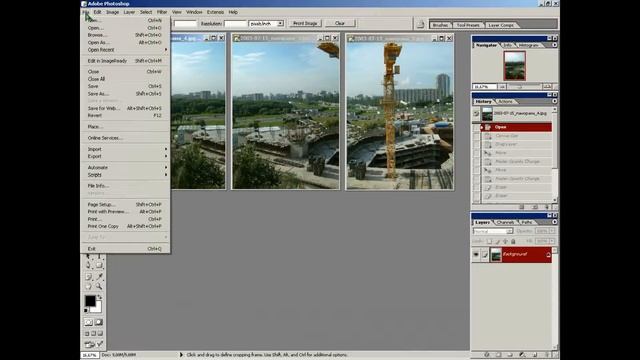
Task: Toggle the Lock all icon in Layers
Action: tap(513, 241)
